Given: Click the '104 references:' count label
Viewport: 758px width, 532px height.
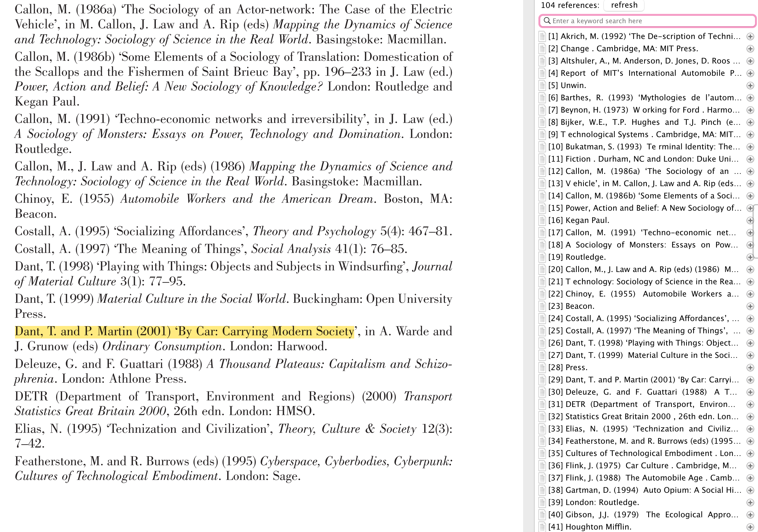Looking at the screenshot, I should click(570, 5).
